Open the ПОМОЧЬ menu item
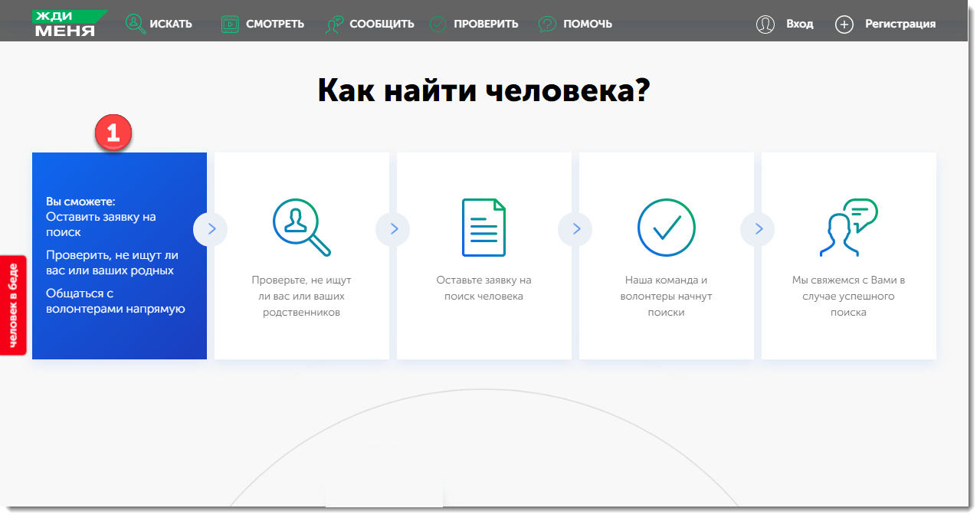980x518 pixels. (588, 24)
